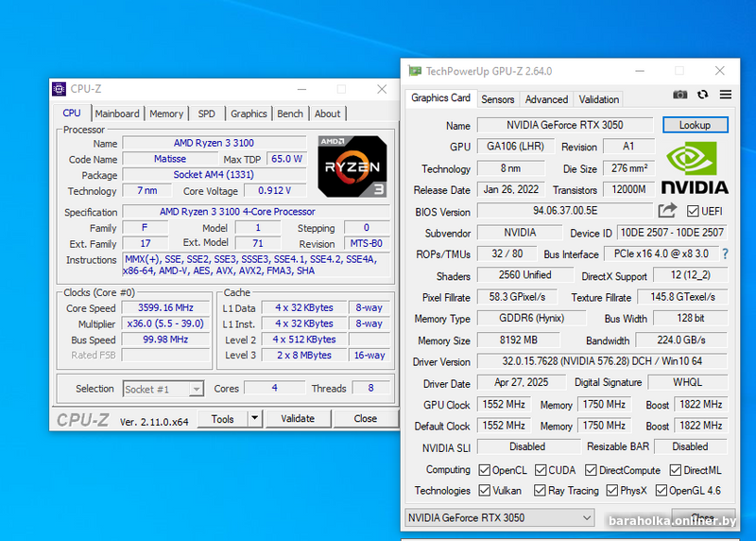Switch to the Sensors tab in GPU-Z
The image size is (756, 541).
(498, 99)
